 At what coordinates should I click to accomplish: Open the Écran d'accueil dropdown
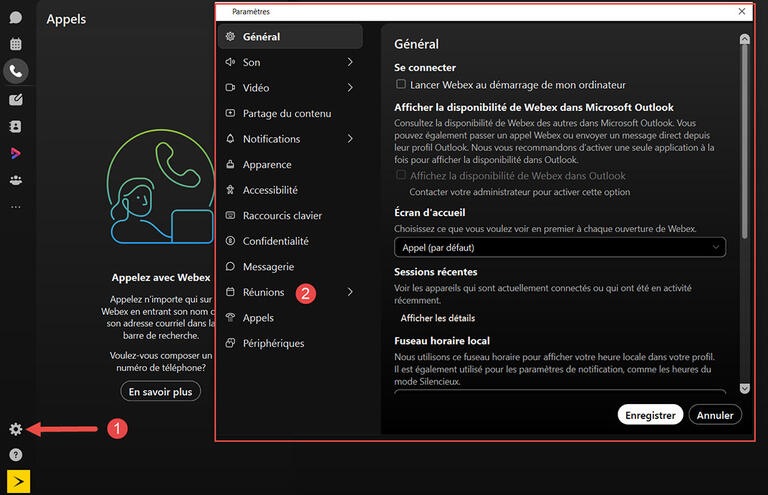(560, 247)
